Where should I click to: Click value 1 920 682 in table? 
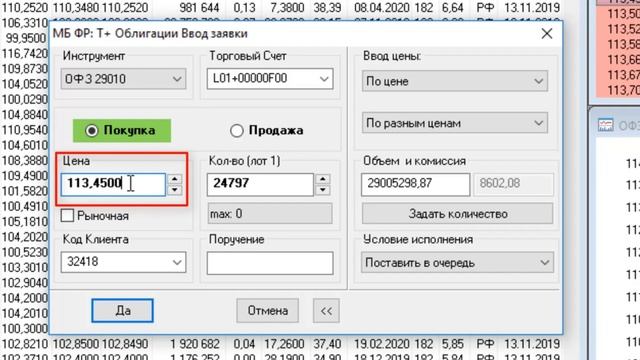(x=195, y=344)
